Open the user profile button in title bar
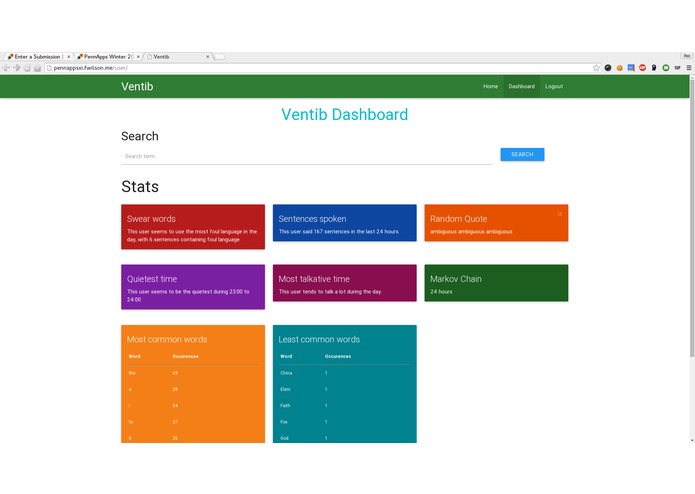This screenshot has height=494, width=695. pos(687,56)
